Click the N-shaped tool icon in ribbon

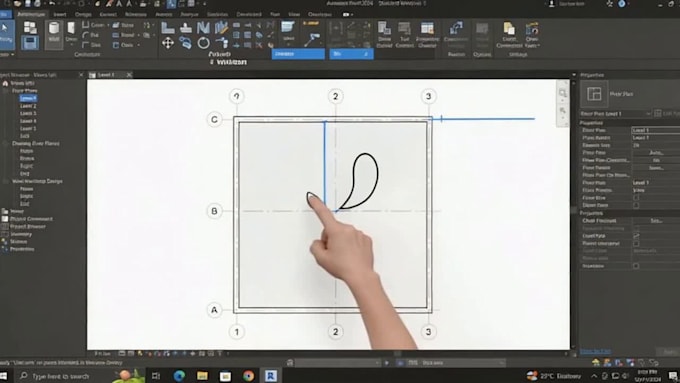coord(203,28)
